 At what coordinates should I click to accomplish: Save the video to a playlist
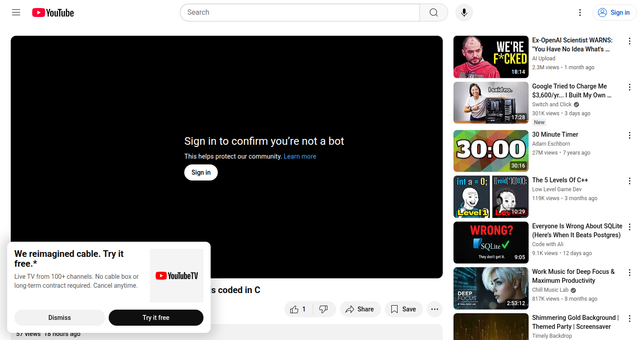point(403,309)
